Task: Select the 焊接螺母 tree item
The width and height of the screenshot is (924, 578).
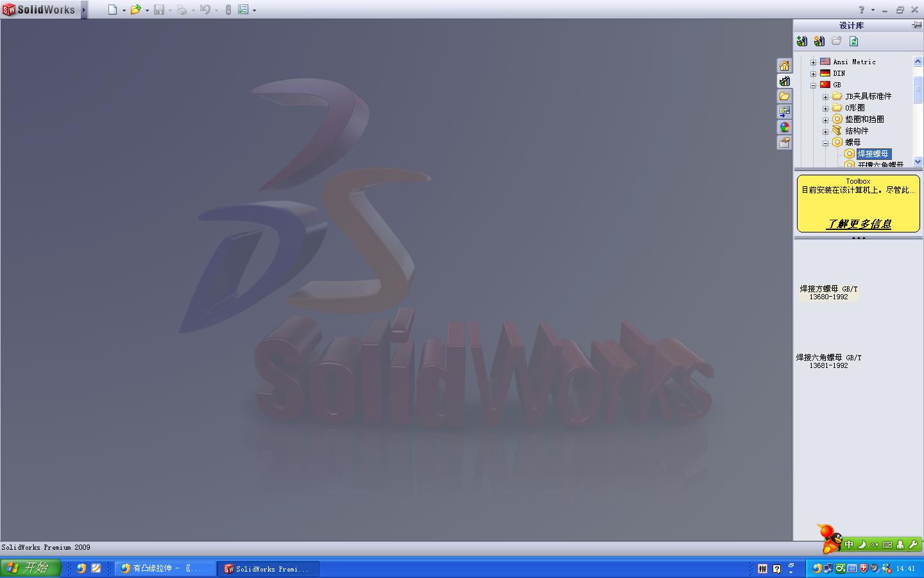Action: 873,154
